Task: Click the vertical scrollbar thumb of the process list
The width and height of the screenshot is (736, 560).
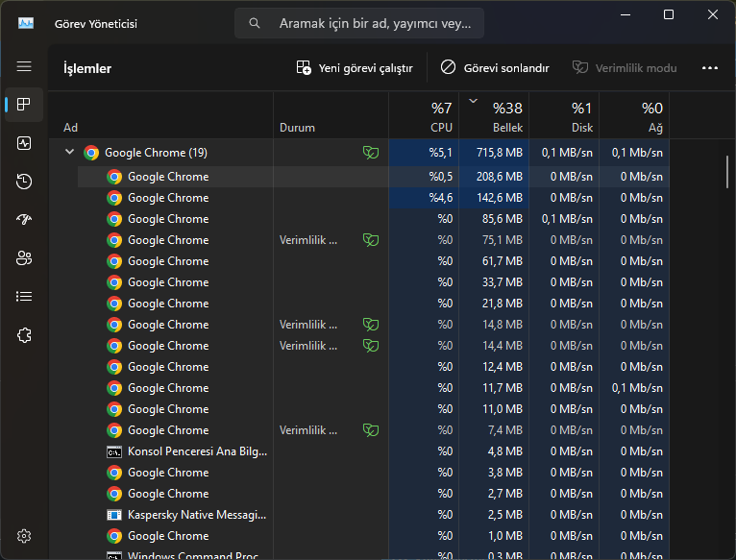Action: (727, 172)
